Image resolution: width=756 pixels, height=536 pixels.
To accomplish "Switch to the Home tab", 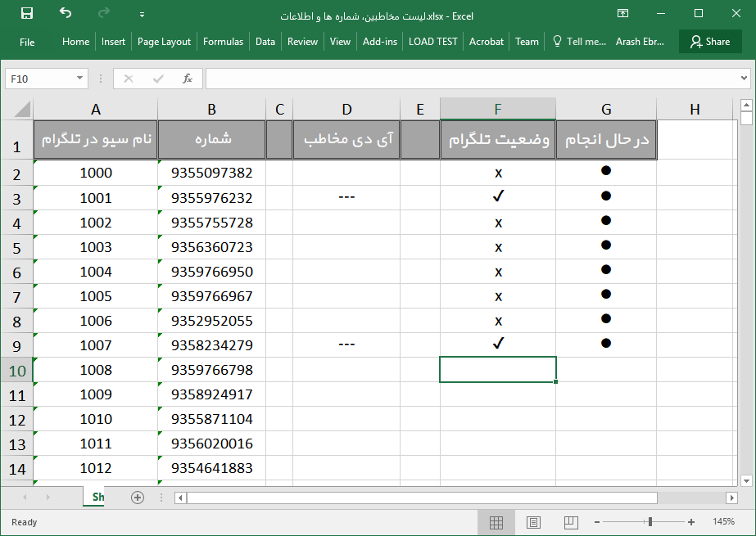I will coord(75,42).
